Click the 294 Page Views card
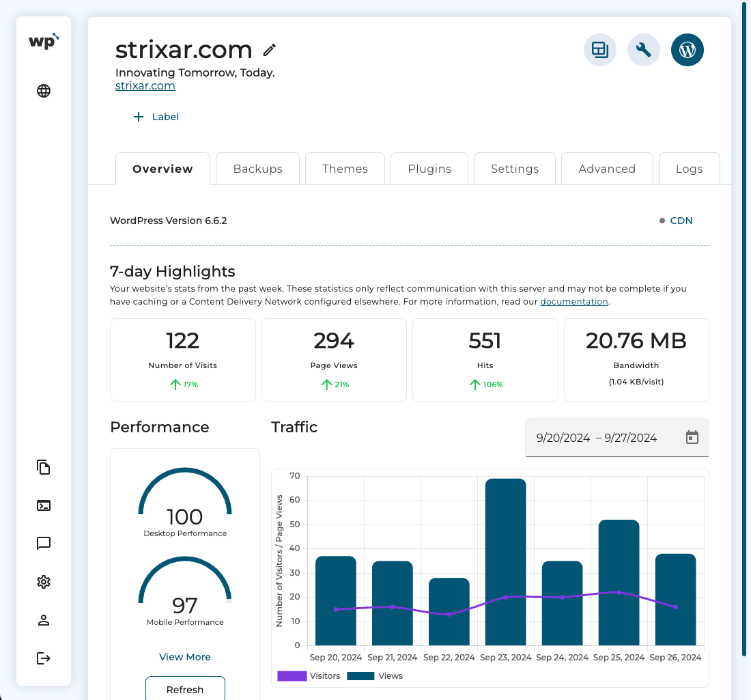Viewport: 751px width, 700px height. coord(334,360)
